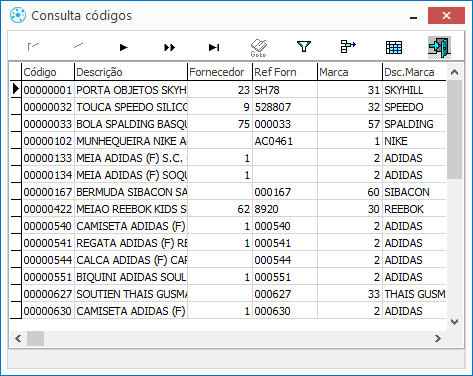Open the tree/sort order icon
The image size is (473, 376).
(x=348, y=47)
